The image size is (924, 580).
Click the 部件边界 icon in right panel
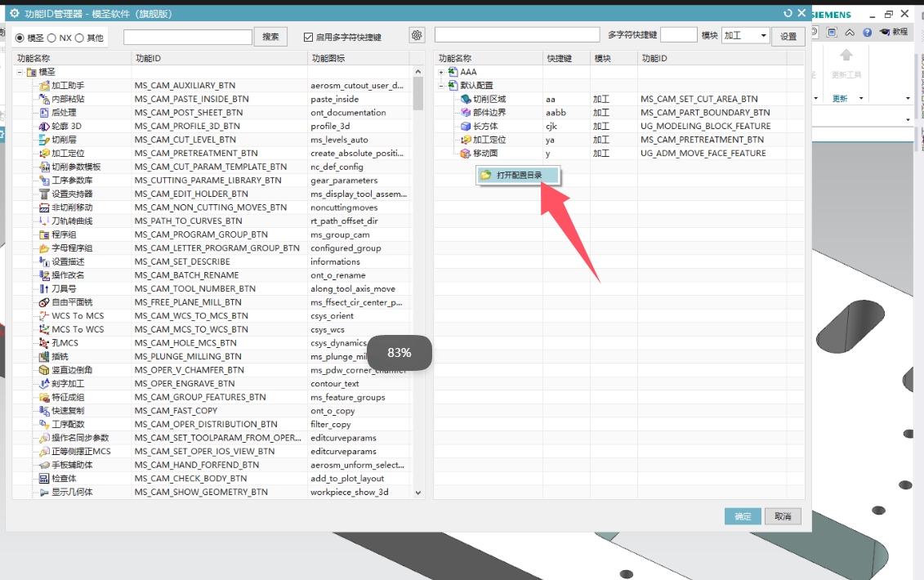[x=466, y=113]
